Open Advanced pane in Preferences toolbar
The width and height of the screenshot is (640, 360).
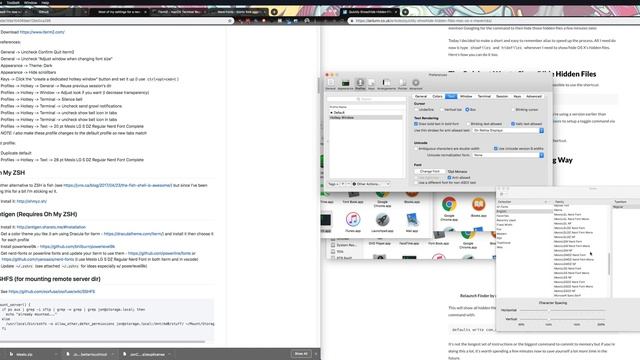pyautogui.click(x=416, y=84)
